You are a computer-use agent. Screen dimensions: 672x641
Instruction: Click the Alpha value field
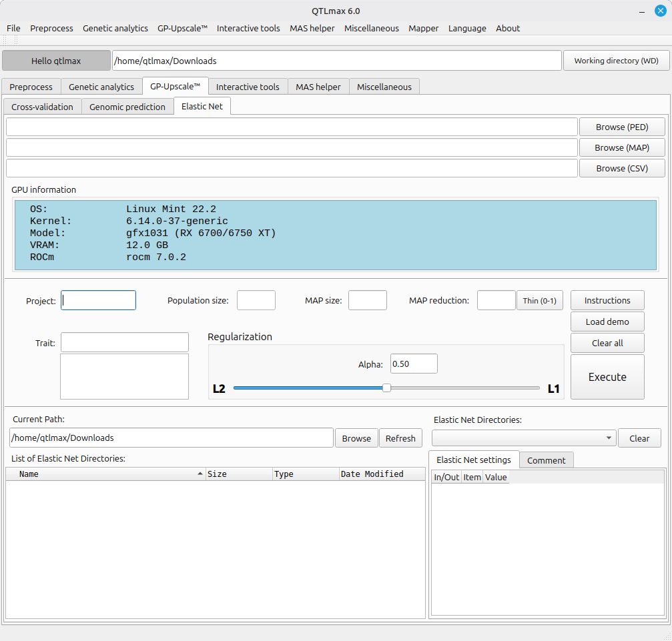point(413,364)
